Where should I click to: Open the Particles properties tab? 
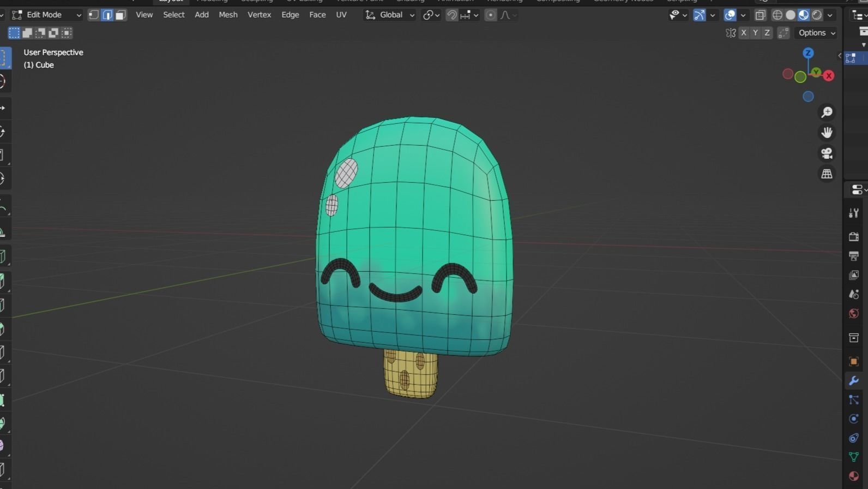[x=854, y=400]
